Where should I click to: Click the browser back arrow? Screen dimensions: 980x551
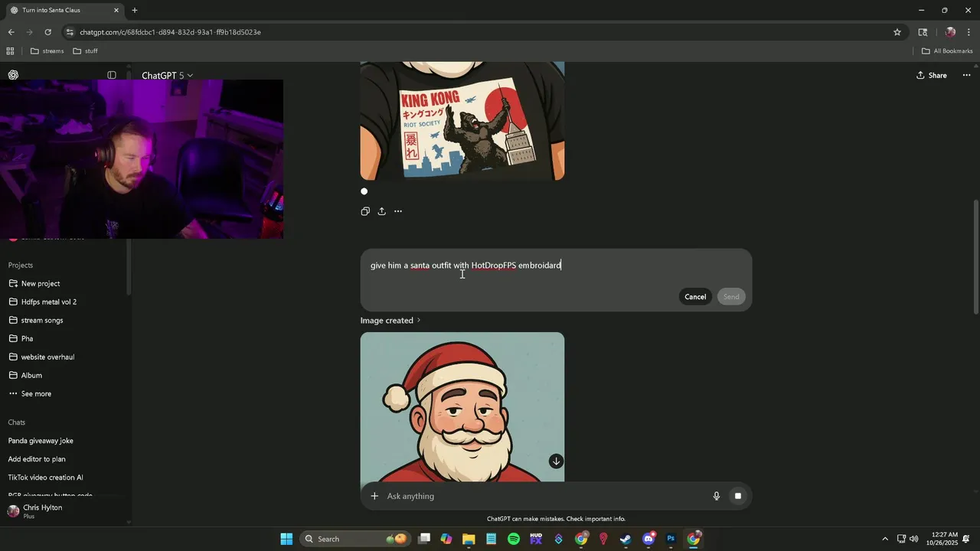(11, 32)
